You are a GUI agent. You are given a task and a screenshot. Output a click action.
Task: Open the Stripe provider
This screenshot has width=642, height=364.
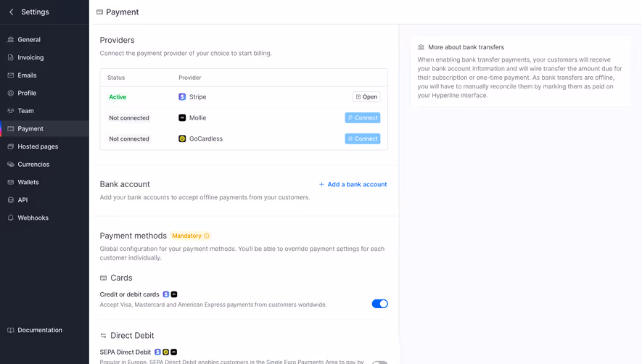coord(366,96)
